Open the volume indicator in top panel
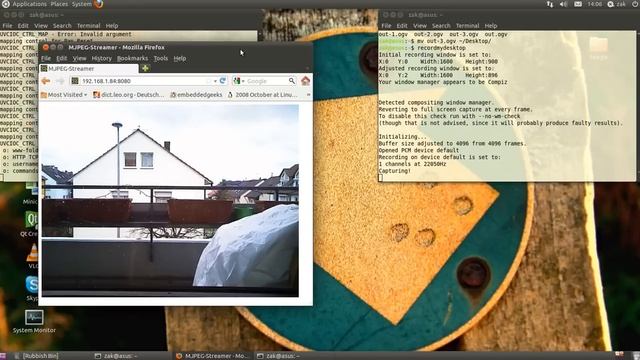This screenshot has width=640, height=360. [x=564, y=4]
